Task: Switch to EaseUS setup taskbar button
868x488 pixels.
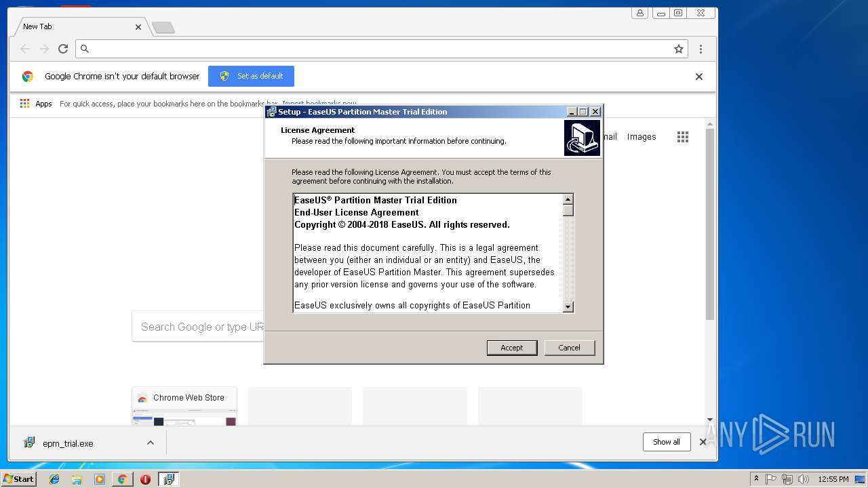Action: pos(168,479)
